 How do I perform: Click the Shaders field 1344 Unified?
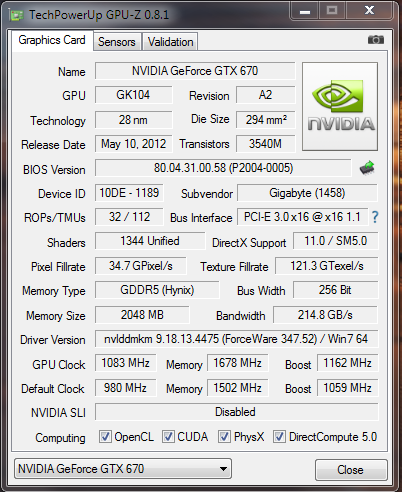(150, 241)
